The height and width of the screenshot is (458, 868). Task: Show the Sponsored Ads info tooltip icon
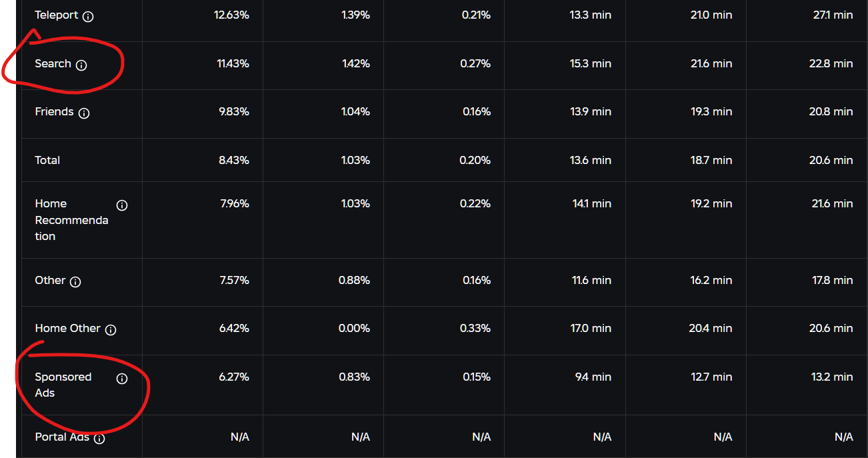coord(122,379)
